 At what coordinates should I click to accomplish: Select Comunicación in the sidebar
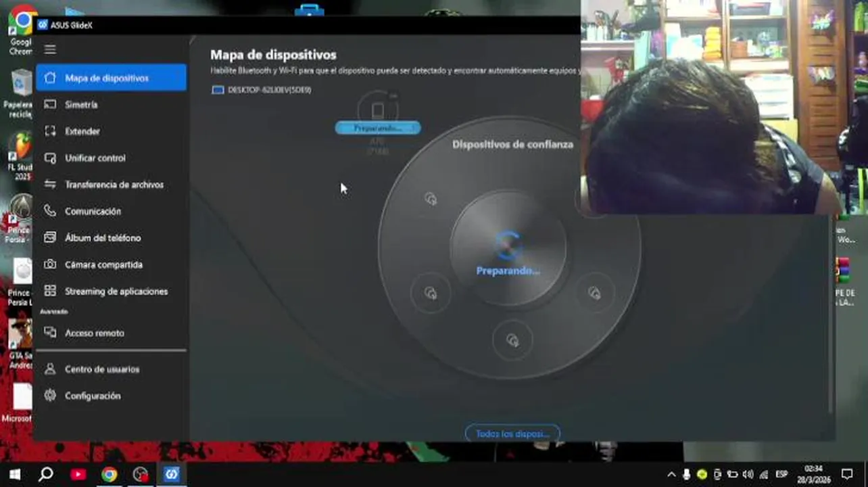(112, 211)
